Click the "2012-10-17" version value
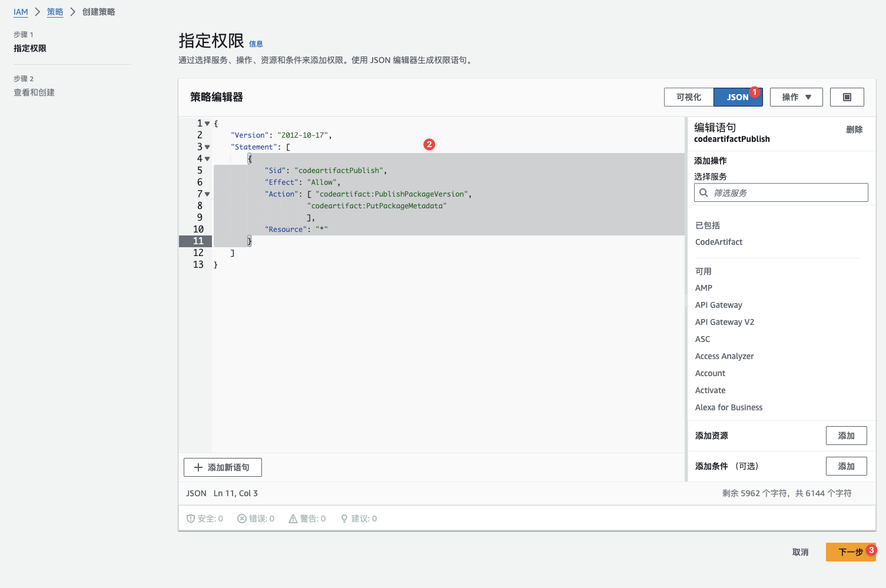 (303, 135)
